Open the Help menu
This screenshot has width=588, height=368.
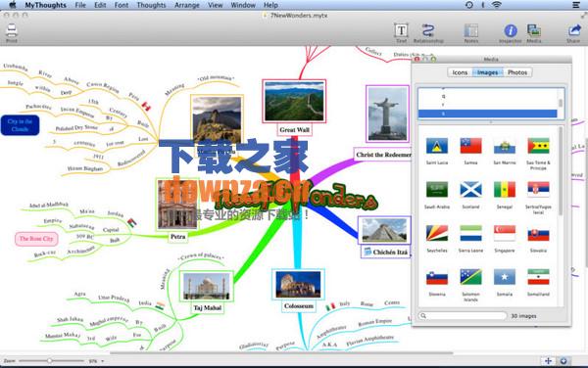pos(270,5)
